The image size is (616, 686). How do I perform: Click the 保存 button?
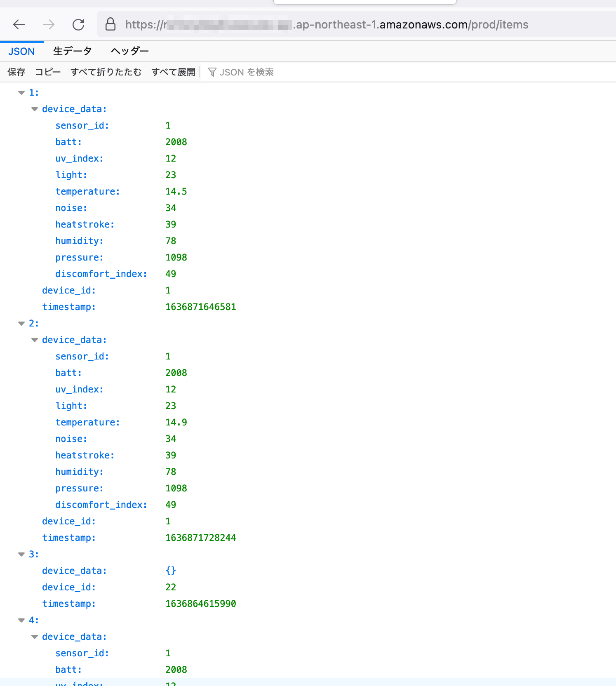coord(16,72)
